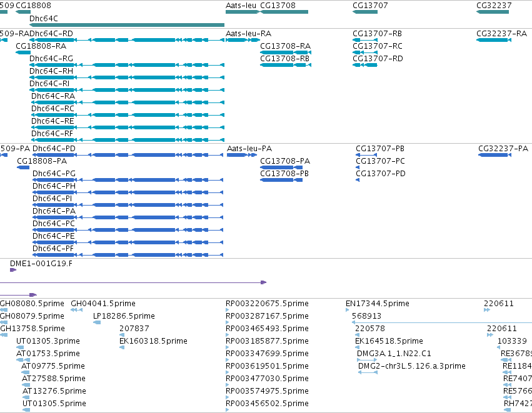Click the CG13707-RC transcript label

(378, 46)
